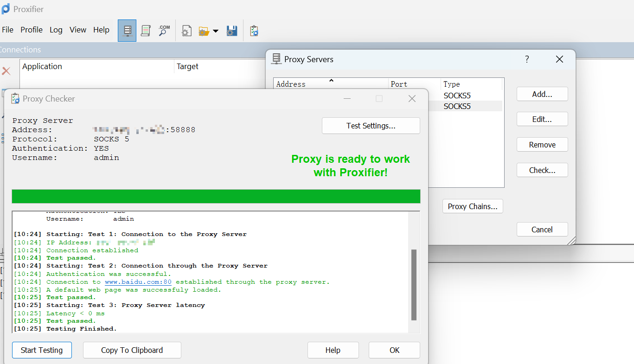The width and height of the screenshot is (634, 364).
Task: Launch Proxy Checker from the toolbar
Action: coord(254,31)
